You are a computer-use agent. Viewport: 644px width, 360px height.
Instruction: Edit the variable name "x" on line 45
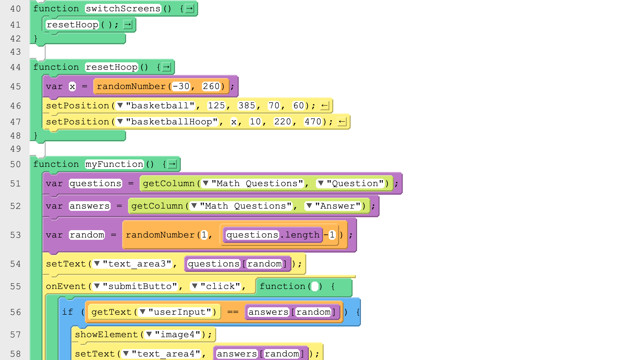click(72, 86)
